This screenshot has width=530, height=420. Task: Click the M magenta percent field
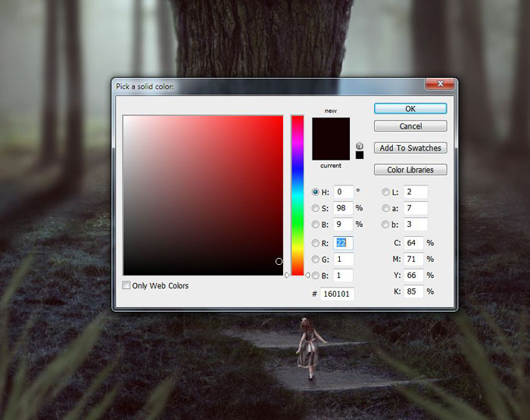coord(413,259)
